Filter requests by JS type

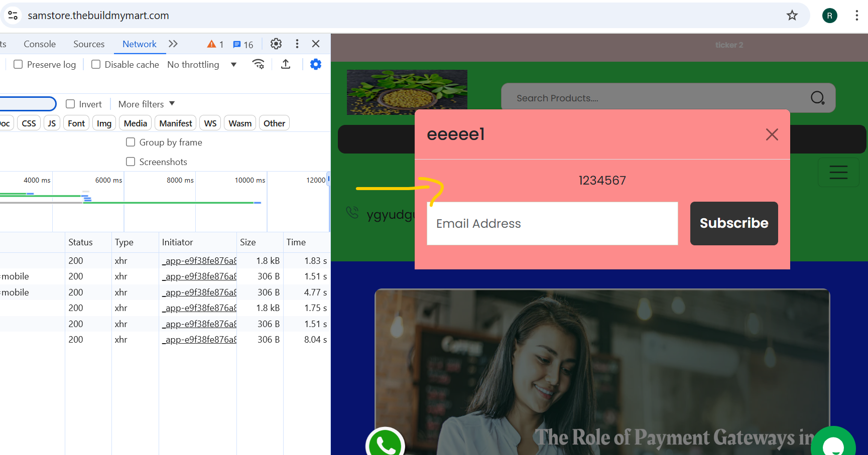[x=52, y=123]
